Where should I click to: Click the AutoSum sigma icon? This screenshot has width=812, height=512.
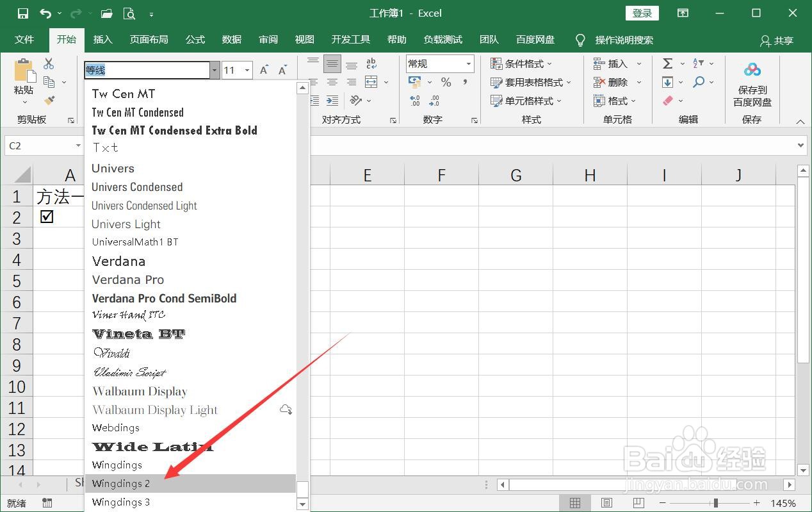668,63
